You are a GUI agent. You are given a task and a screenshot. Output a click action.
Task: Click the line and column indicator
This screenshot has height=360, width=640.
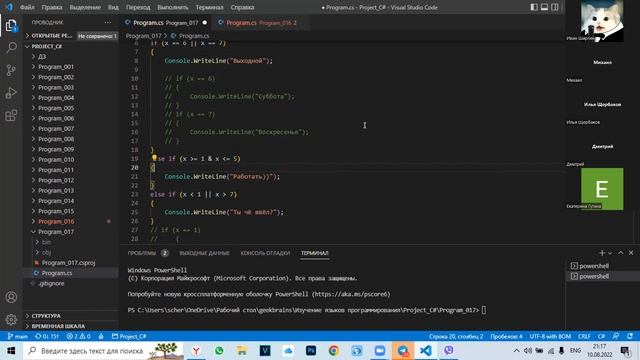(x=456, y=336)
